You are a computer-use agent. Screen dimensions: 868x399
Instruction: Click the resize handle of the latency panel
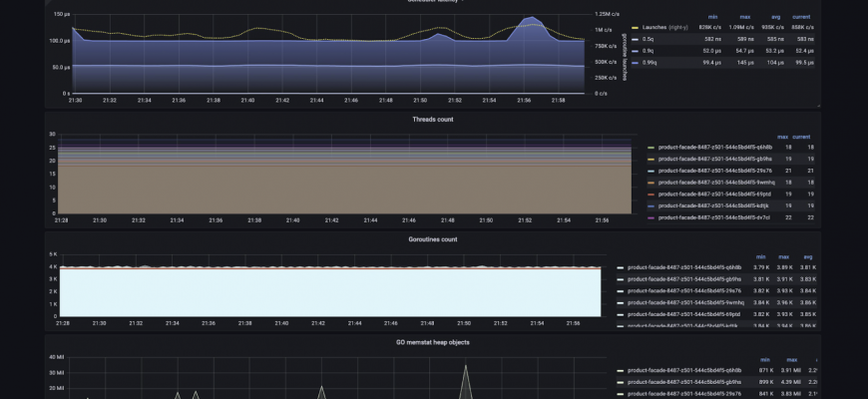pos(820,105)
